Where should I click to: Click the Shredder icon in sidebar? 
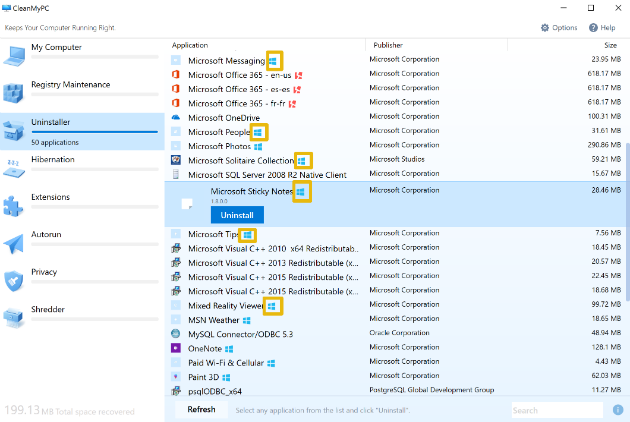[x=14, y=318]
